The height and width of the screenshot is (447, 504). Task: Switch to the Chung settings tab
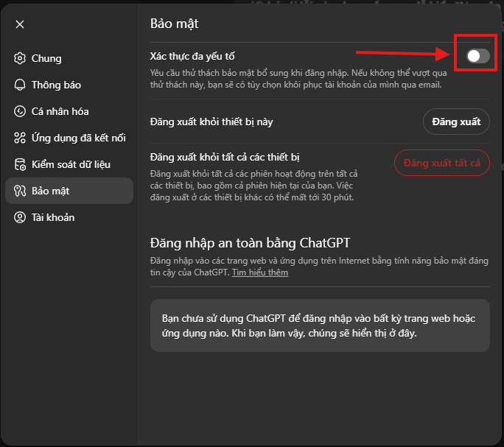46,58
